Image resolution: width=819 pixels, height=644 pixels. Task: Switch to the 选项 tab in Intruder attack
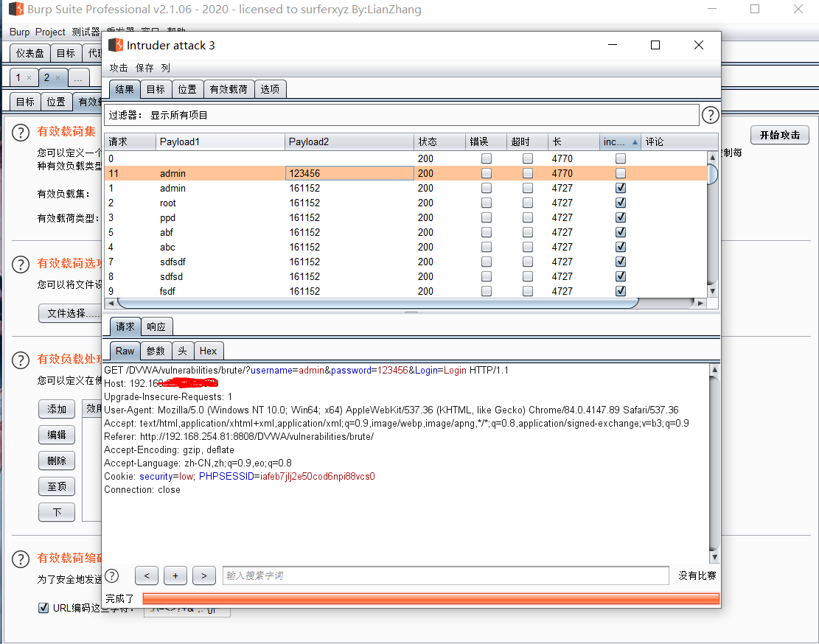(x=270, y=89)
